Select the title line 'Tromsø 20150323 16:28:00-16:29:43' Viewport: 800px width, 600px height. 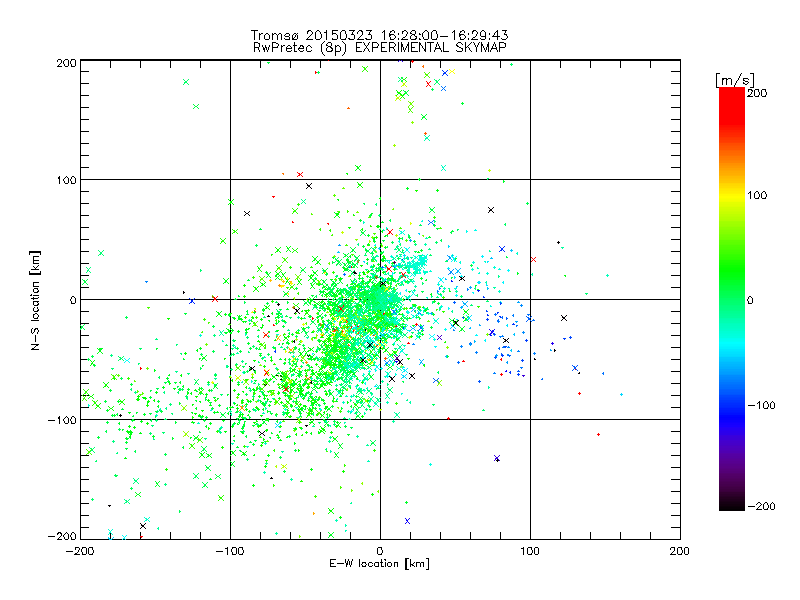pos(379,35)
